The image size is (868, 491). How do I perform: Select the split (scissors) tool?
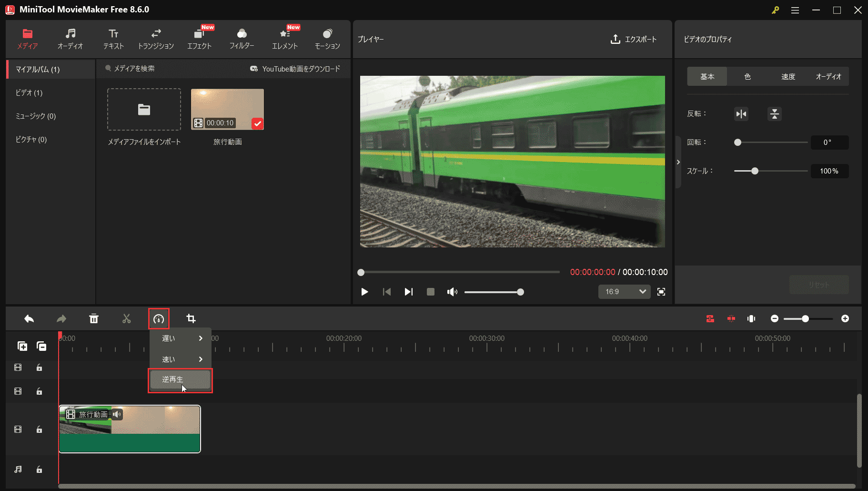(x=126, y=318)
